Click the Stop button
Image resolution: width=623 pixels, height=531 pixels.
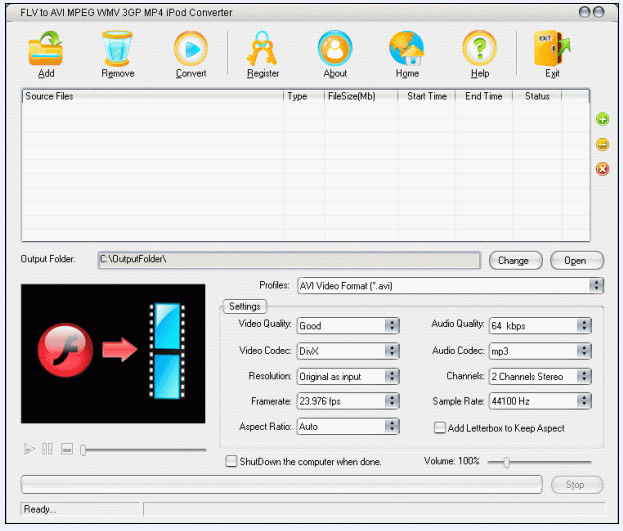577,484
